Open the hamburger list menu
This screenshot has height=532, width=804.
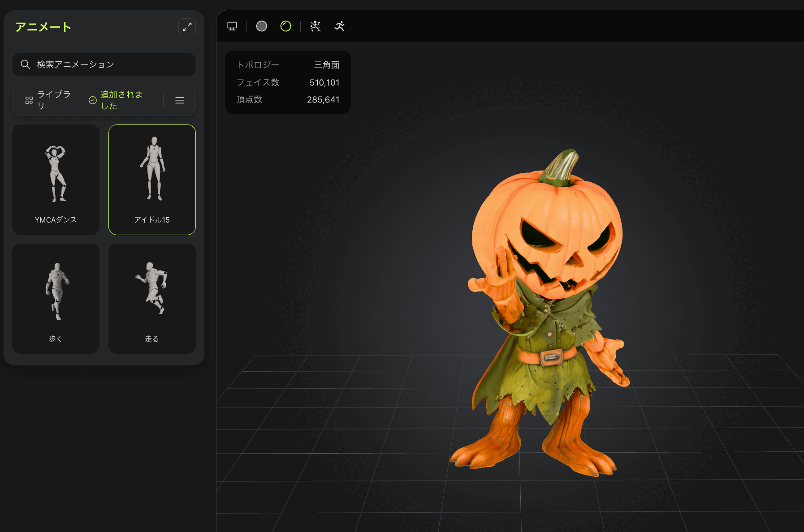[180, 100]
